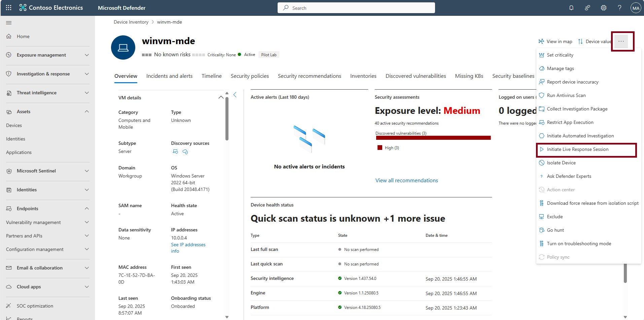This screenshot has height=320, width=644.
Task: Open the more actions ellipsis button
Action: 621,41
